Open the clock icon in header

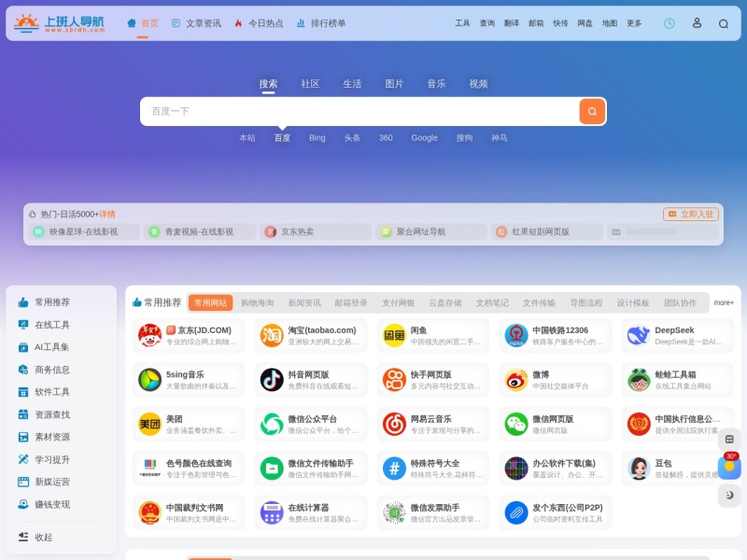pos(669,23)
